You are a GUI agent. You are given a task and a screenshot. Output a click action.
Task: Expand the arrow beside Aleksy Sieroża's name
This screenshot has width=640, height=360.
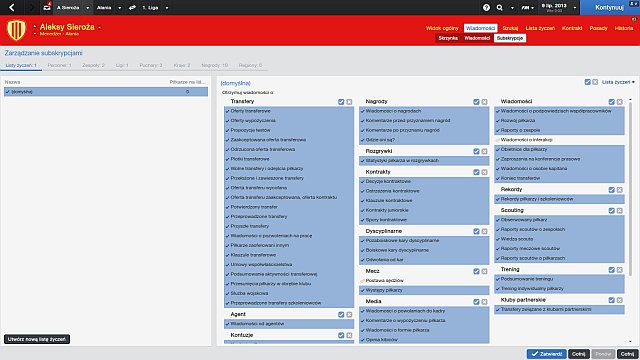(x=99, y=27)
